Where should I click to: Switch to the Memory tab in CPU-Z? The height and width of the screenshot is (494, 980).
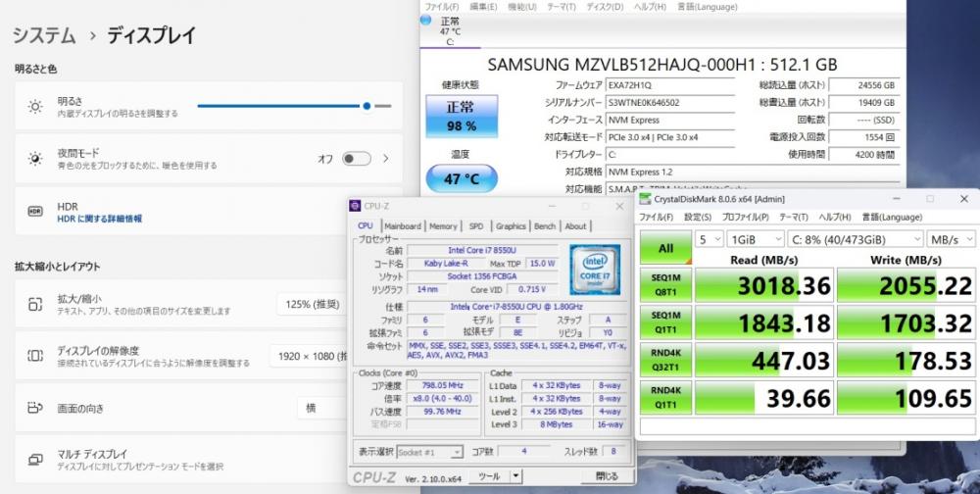tap(443, 226)
